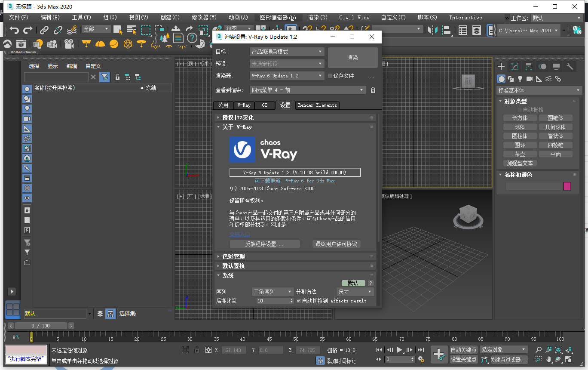The width and height of the screenshot is (588, 370).
Task: Click the feedback program settings button
Action: coord(265,244)
